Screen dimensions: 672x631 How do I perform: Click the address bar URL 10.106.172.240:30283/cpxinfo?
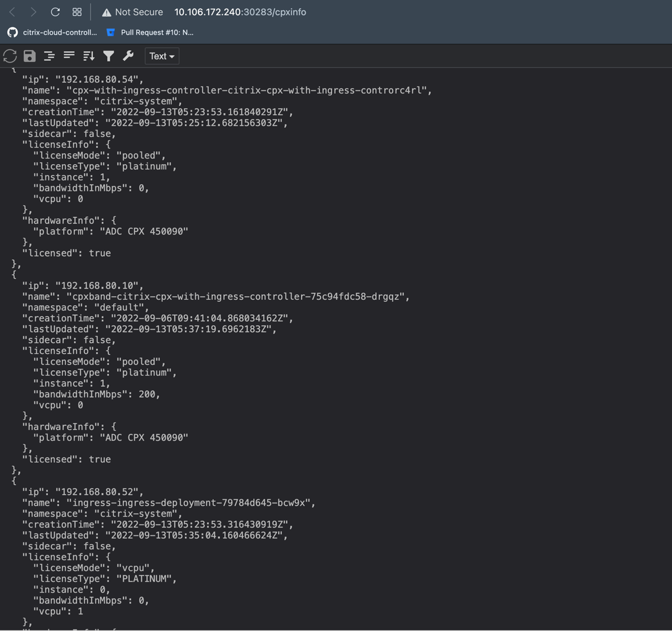click(x=240, y=12)
